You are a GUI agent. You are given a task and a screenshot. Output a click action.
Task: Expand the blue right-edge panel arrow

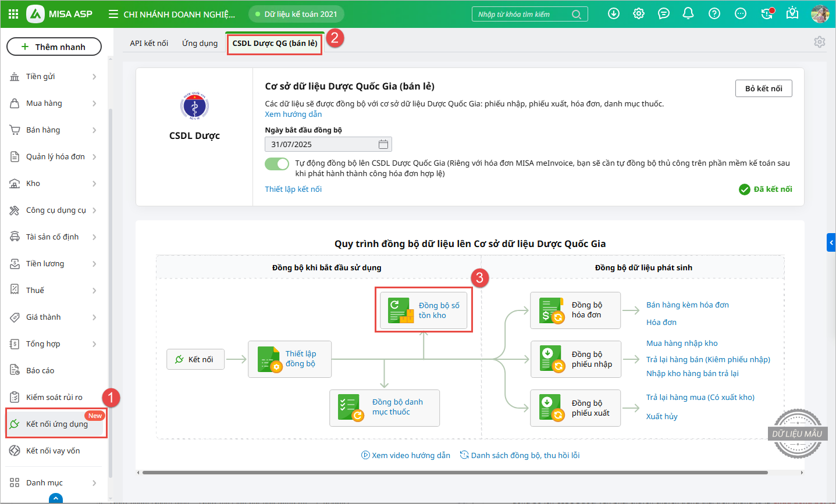point(831,242)
